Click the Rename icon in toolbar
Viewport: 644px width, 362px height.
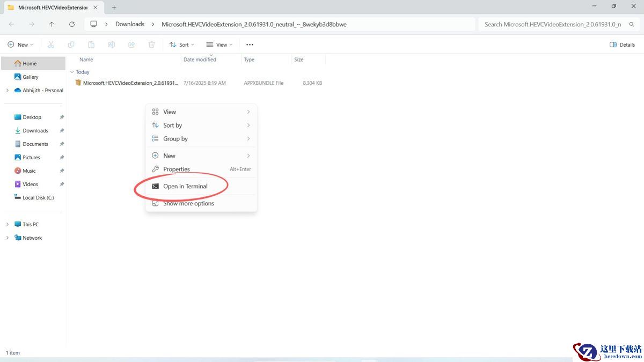[111, 45]
